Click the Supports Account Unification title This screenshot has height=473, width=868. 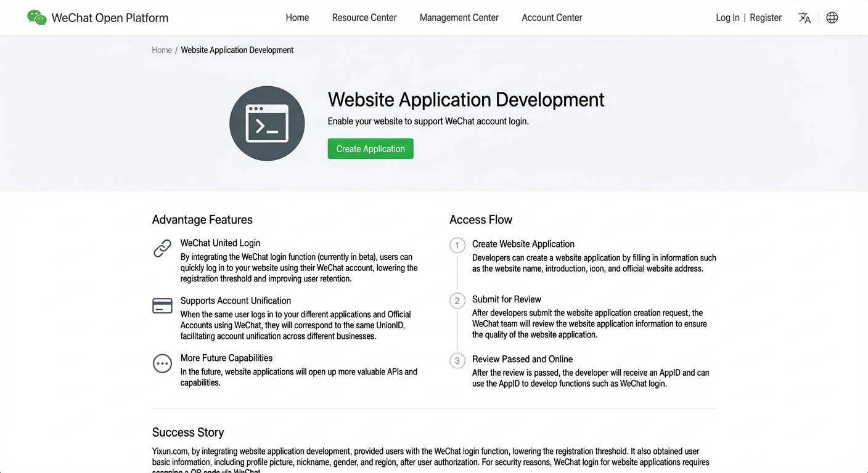(x=235, y=301)
